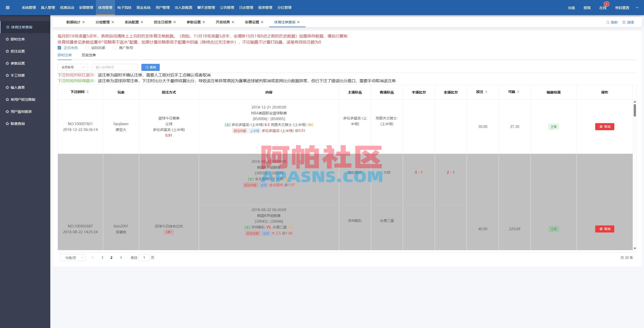Close the 数据统计 tab with its X

[x=84, y=22]
